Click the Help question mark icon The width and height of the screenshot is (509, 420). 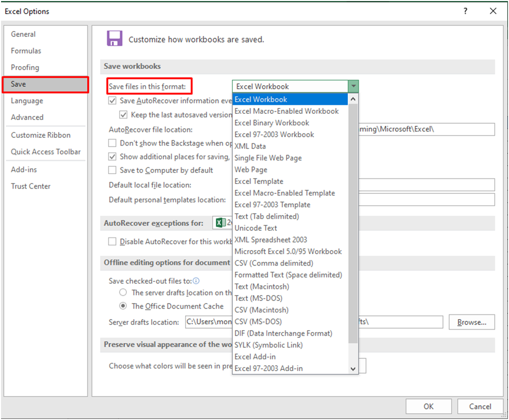465,11
